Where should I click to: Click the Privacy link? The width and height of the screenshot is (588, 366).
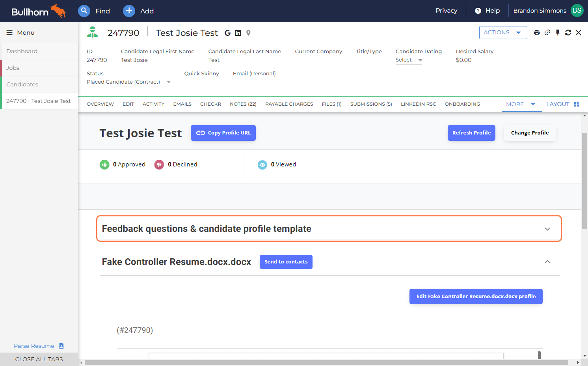(x=447, y=11)
